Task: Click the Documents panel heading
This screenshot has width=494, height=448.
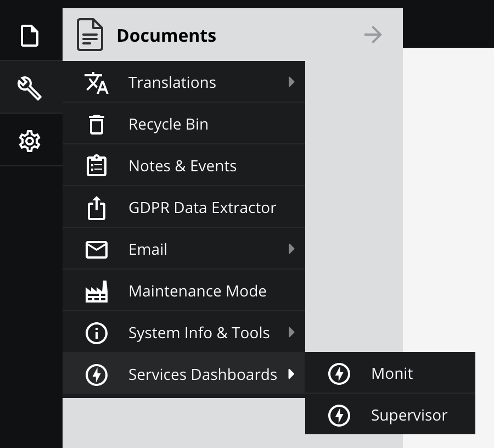Action: (x=166, y=35)
